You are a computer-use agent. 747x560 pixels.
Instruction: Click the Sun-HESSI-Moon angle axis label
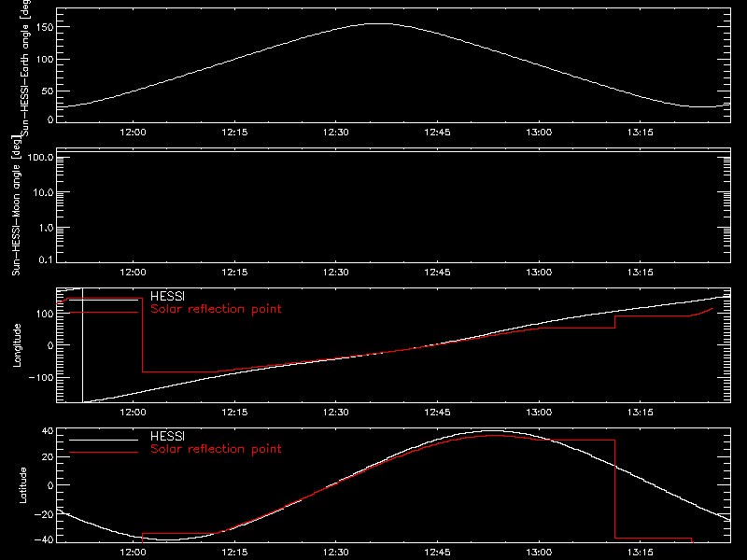pos(16,205)
